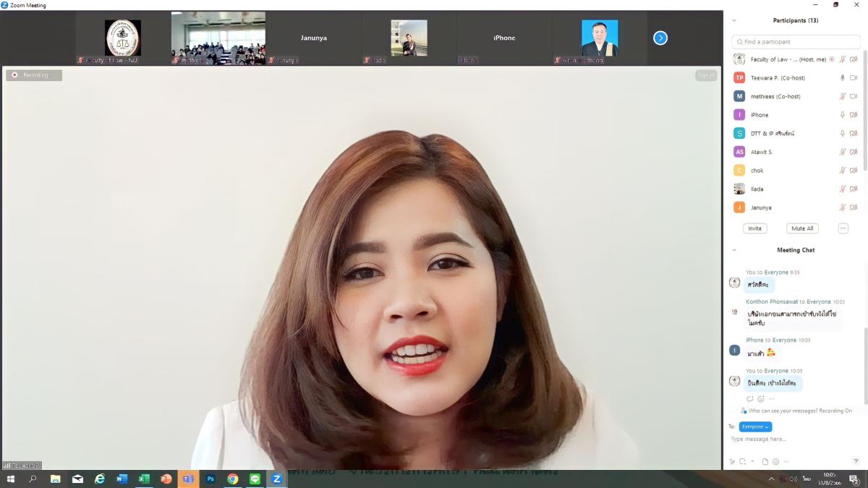The width and height of the screenshot is (868, 488).
Task: Click the Zoom icon in the taskbar
Action: (x=277, y=479)
